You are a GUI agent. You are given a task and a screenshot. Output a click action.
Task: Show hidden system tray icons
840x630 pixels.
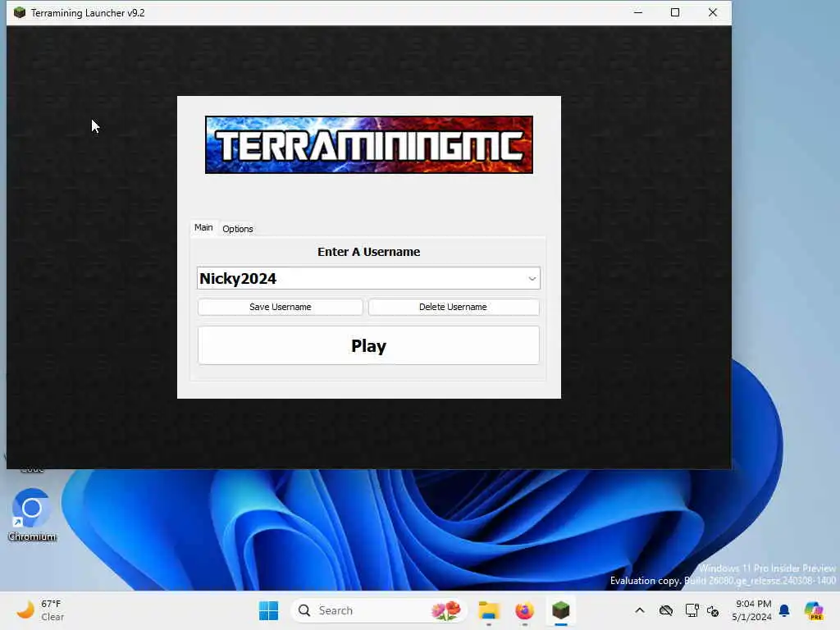[x=640, y=610]
